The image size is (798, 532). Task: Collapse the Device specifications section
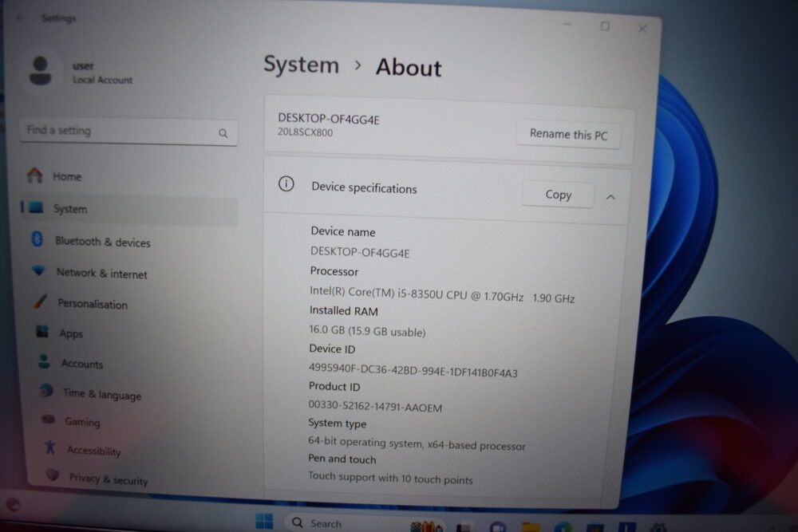coord(610,197)
